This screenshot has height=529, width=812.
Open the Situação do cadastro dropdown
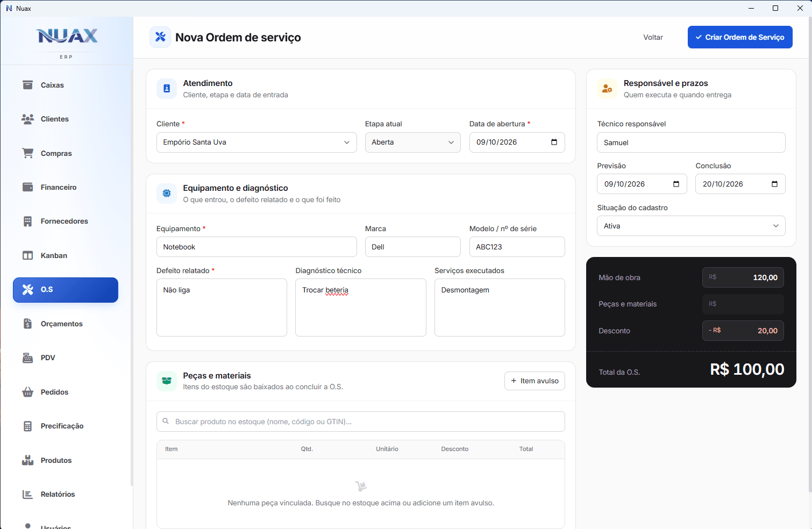coord(691,226)
